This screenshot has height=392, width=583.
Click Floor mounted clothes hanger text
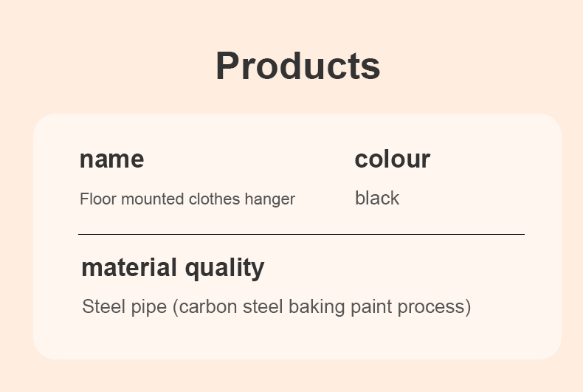pos(187,199)
